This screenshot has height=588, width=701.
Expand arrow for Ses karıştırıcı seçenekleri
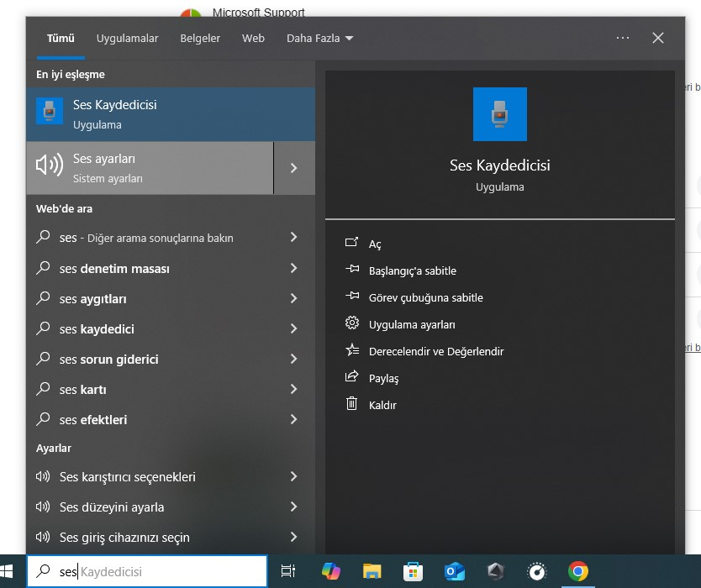293,476
